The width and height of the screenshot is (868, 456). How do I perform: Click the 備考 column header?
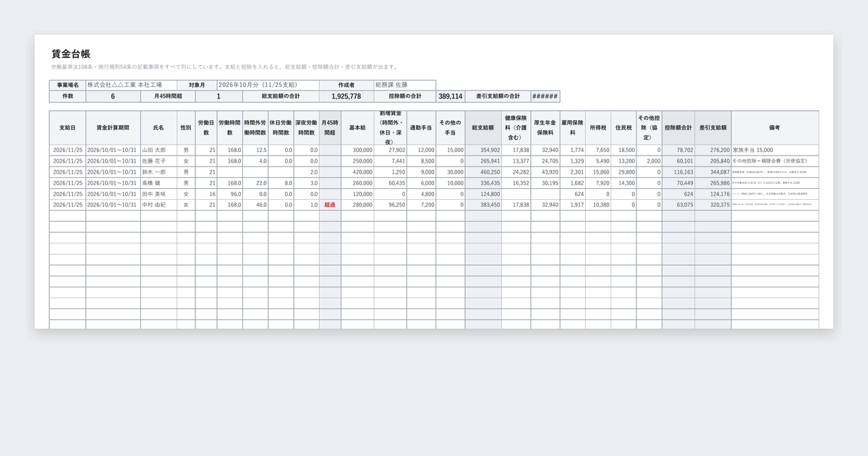point(775,127)
